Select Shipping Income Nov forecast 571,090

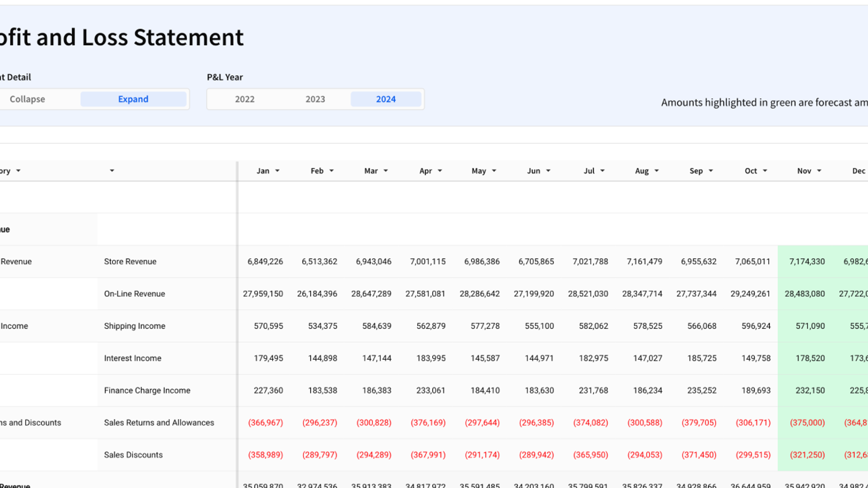coord(810,326)
